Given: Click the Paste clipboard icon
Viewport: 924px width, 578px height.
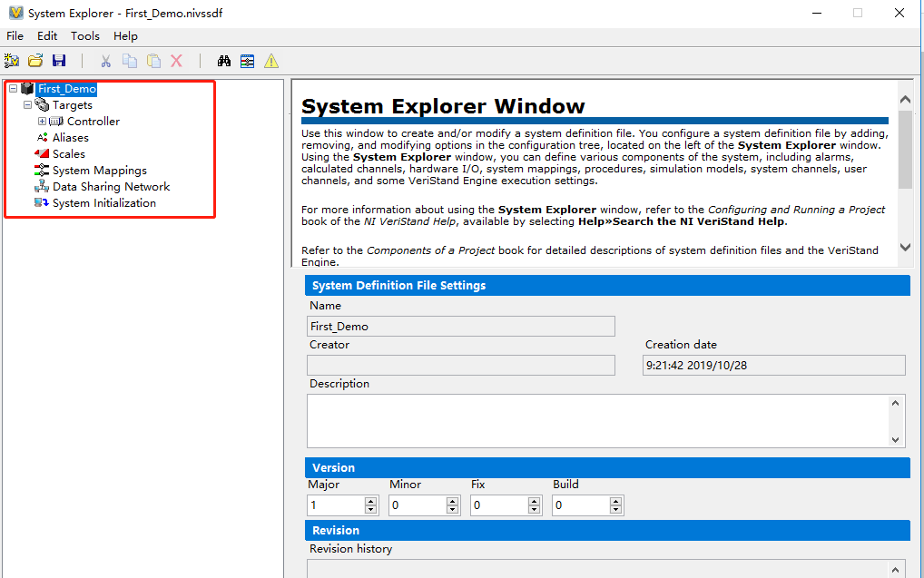Looking at the screenshot, I should click(x=153, y=61).
